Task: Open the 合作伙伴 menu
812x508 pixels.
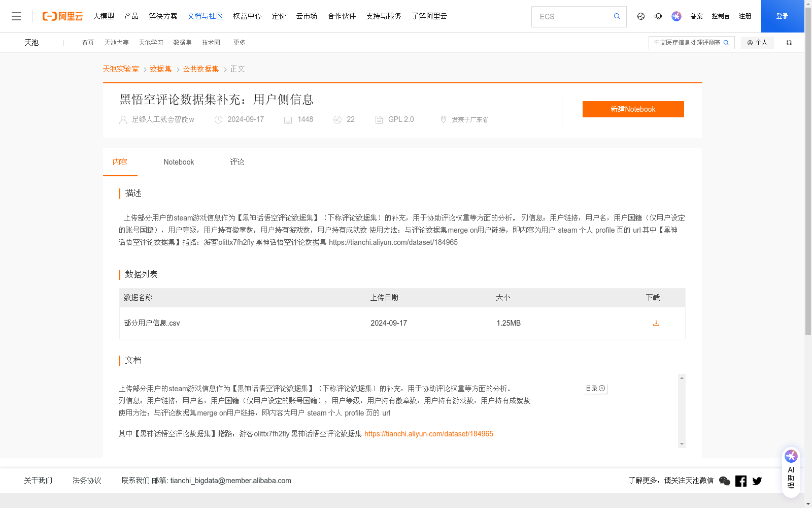Action: click(342, 16)
